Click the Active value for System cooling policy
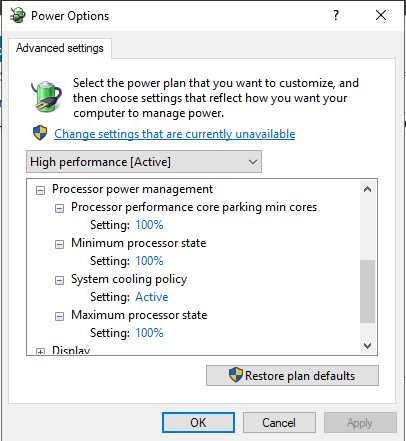The image size is (406, 441). (x=152, y=297)
